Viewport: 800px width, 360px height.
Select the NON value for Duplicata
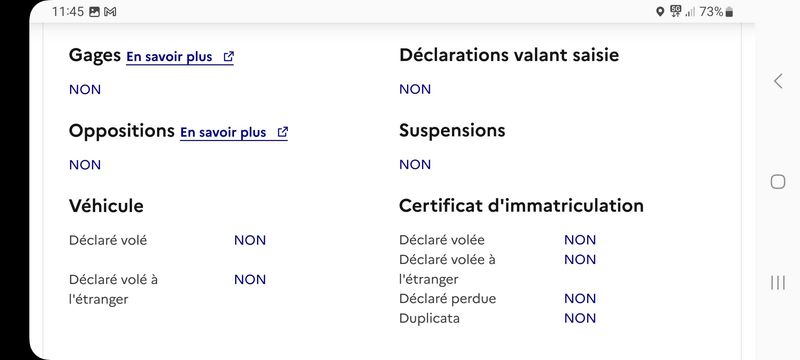coord(580,319)
